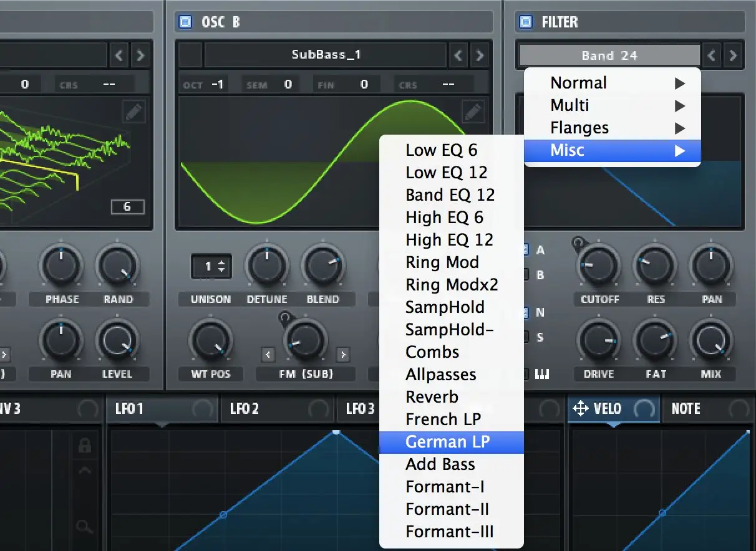Click the filter CUTOFF knob
756x551 pixels.
click(x=599, y=266)
